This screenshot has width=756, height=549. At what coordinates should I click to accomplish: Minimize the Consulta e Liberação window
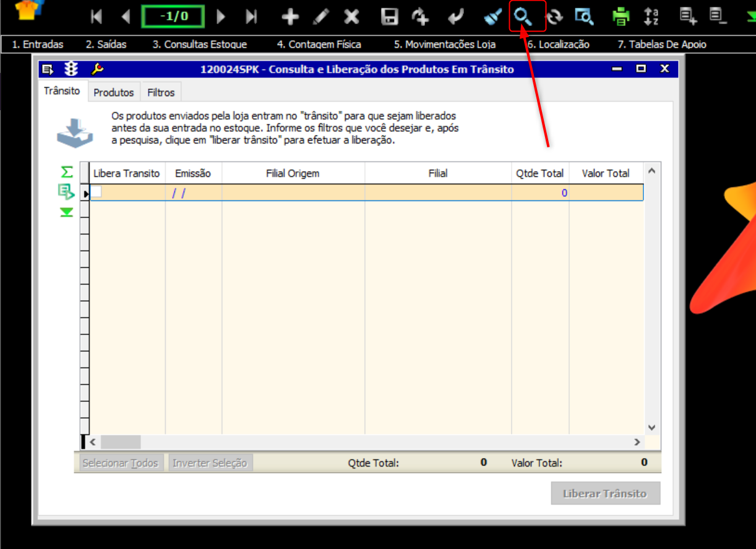click(x=617, y=69)
